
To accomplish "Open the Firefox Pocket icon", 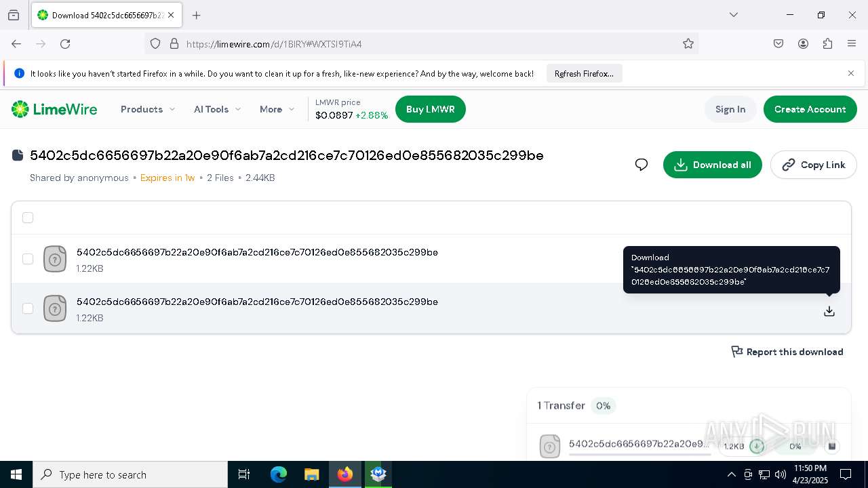I will click(x=778, y=44).
